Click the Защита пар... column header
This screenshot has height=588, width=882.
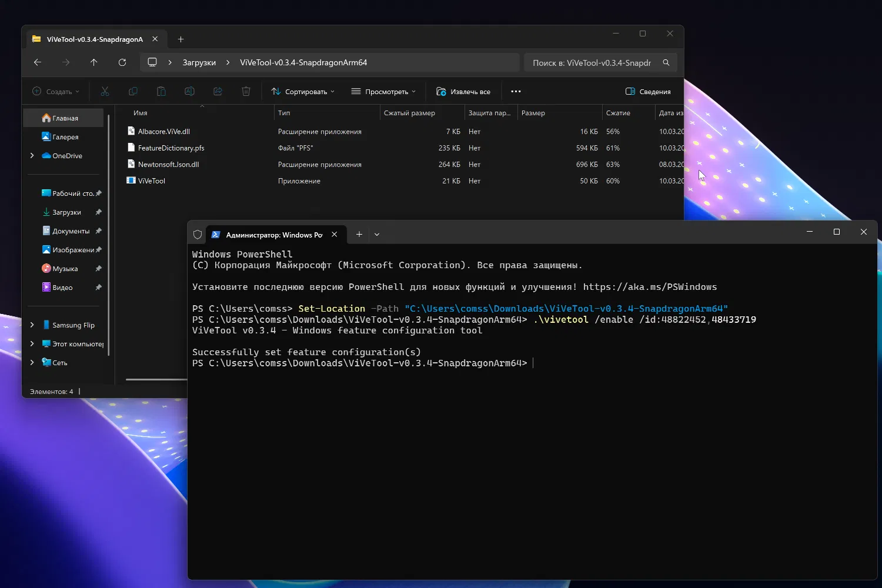[489, 113]
